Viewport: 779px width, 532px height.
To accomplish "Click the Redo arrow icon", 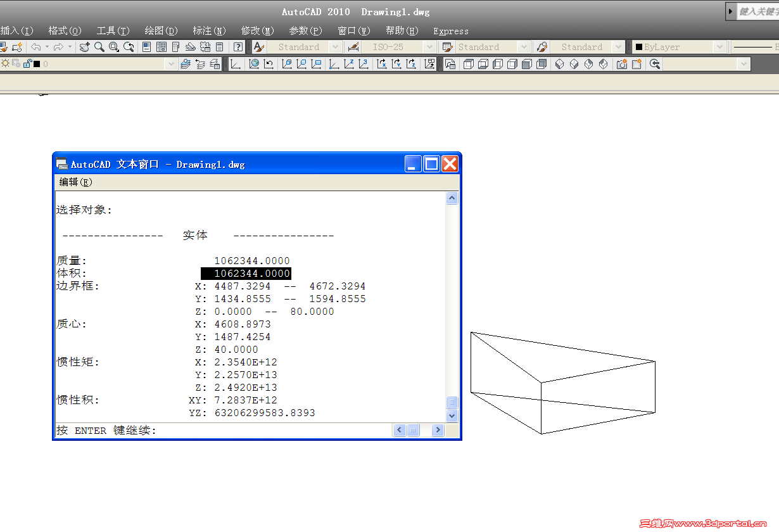I will [58, 47].
